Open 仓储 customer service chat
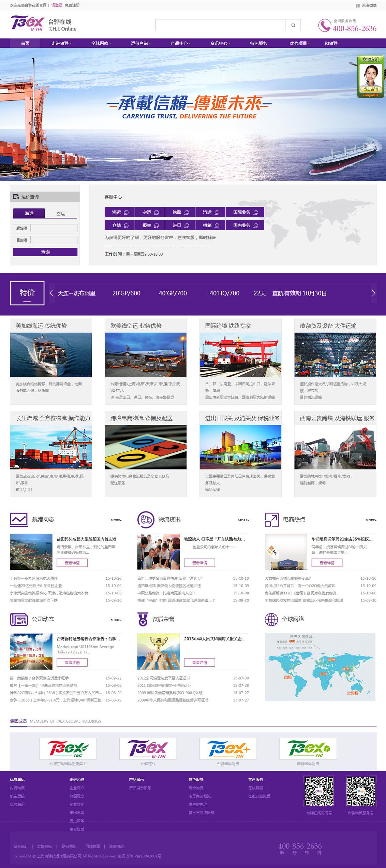The height and width of the screenshot is (868, 386). click(x=120, y=225)
